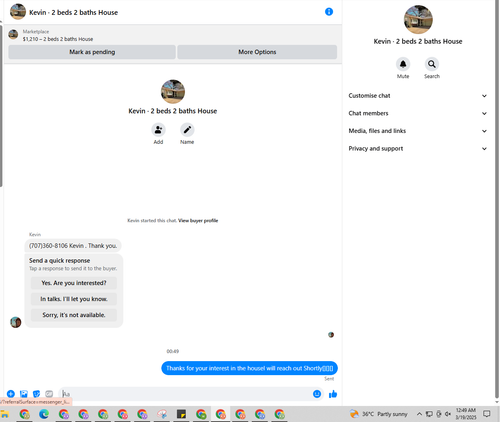Choose a sticker from the composer
The width and height of the screenshot is (500, 422).
tap(36, 394)
